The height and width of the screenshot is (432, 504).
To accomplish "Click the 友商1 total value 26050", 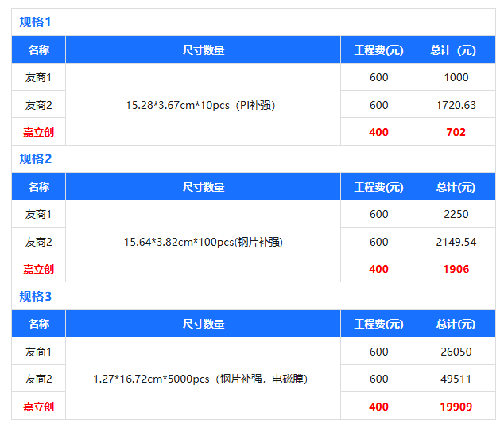I will 456,352.
